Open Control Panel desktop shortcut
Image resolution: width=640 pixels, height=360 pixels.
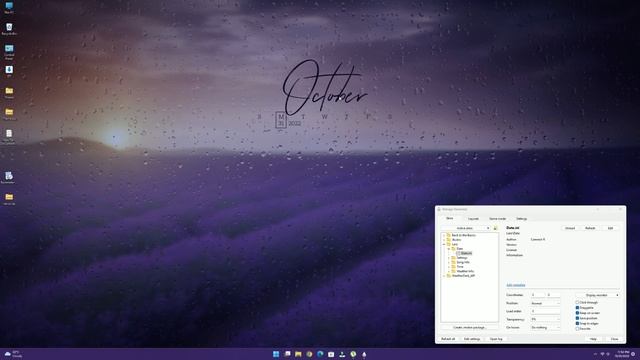pos(9,51)
